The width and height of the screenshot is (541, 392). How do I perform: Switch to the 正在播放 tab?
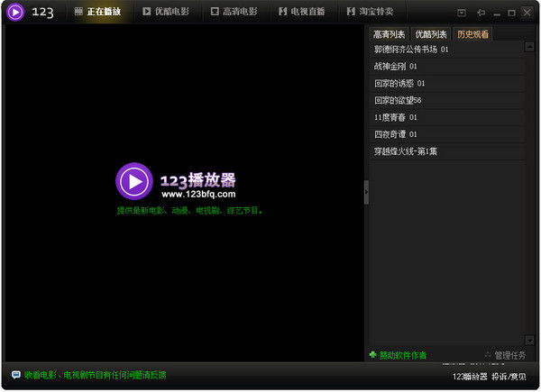(98, 12)
